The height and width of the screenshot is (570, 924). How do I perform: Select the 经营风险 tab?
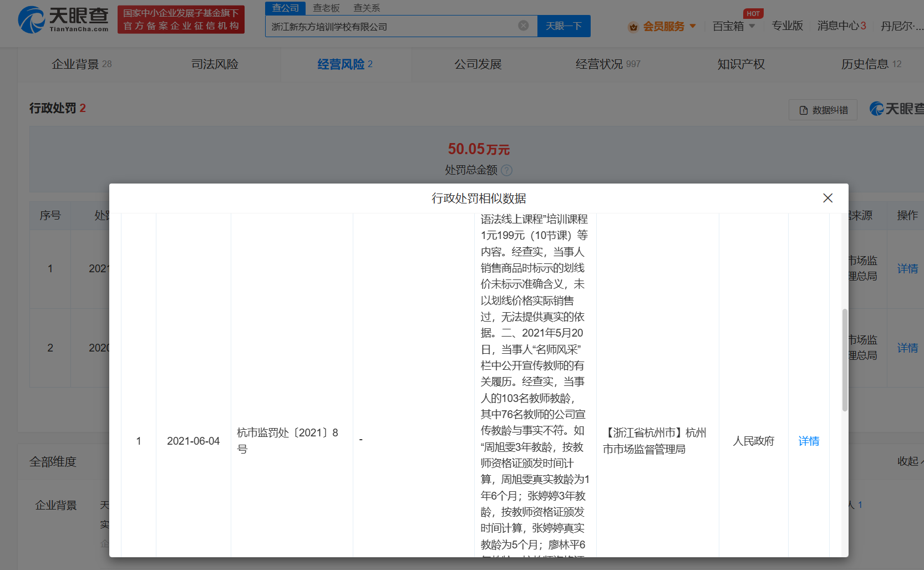coord(344,64)
